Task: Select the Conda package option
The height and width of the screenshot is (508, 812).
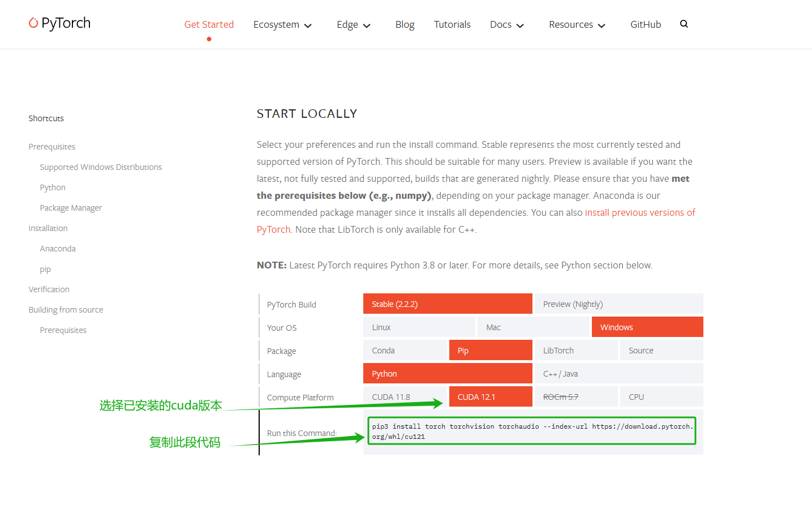Action: (405, 351)
